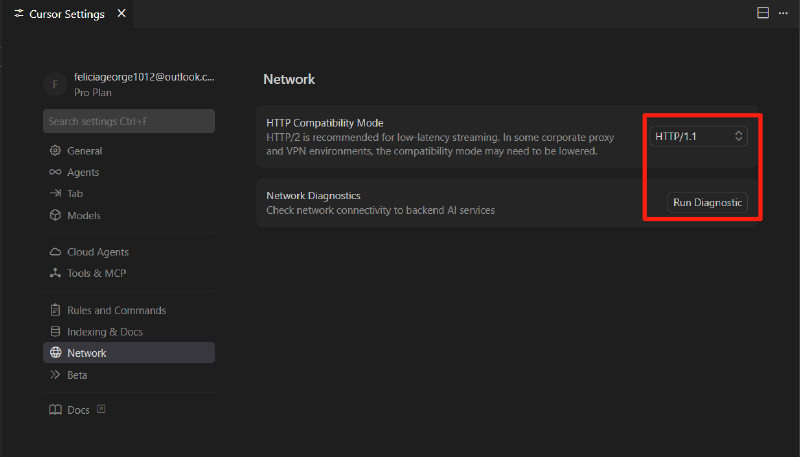This screenshot has height=457, width=800.
Task: Toggle the editor layout icon at top right
Action: (x=763, y=14)
